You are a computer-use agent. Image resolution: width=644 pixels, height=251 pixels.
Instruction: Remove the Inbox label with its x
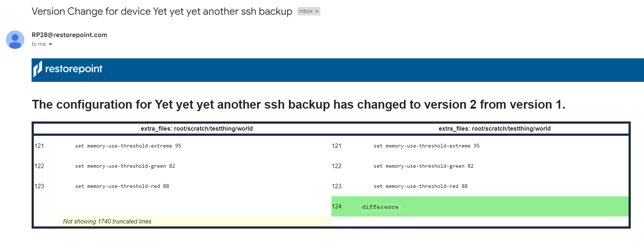[x=317, y=11]
